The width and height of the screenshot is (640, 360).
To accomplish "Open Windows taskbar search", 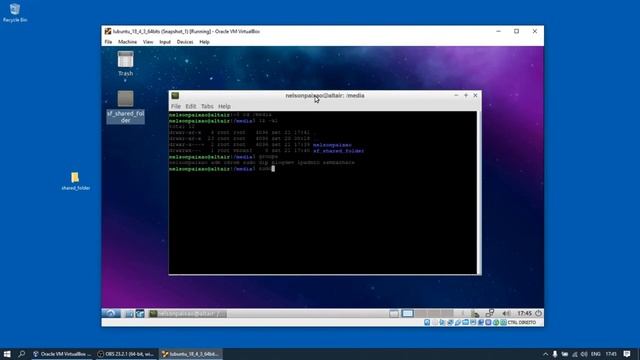I will pyautogui.click(x=22, y=354).
